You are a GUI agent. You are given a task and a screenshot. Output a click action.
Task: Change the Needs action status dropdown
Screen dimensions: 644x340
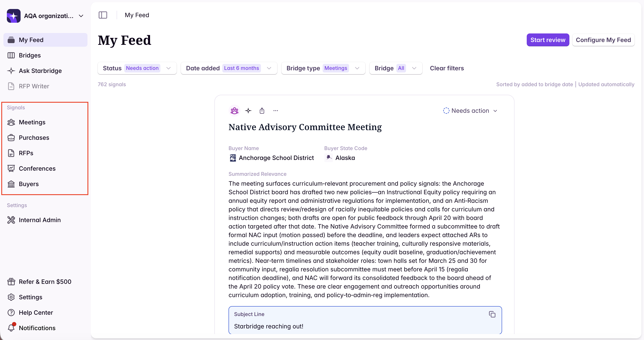[x=470, y=110]
